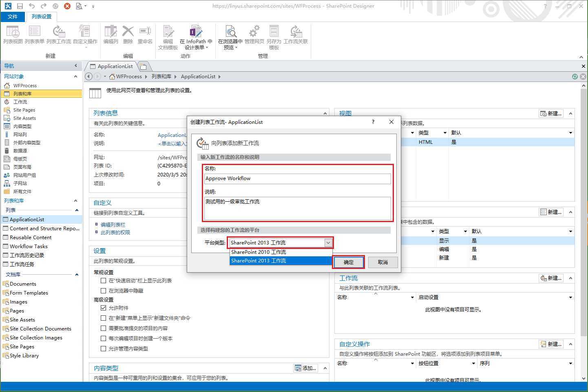Check 在浏览器中隐藏 checkbox
The width and height of the screenshot is (588, 392).
pyautogui.click(x=103, y=291)
